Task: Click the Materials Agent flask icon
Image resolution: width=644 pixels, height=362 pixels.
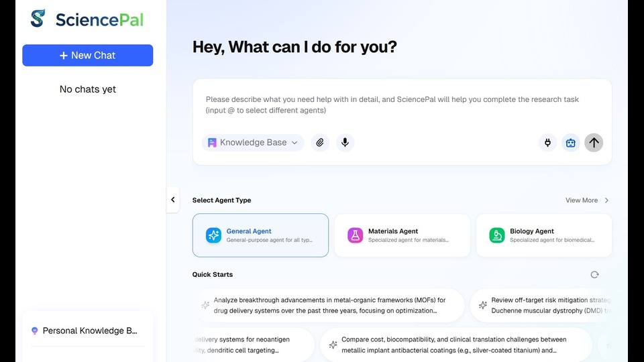Action: [355, 235]
